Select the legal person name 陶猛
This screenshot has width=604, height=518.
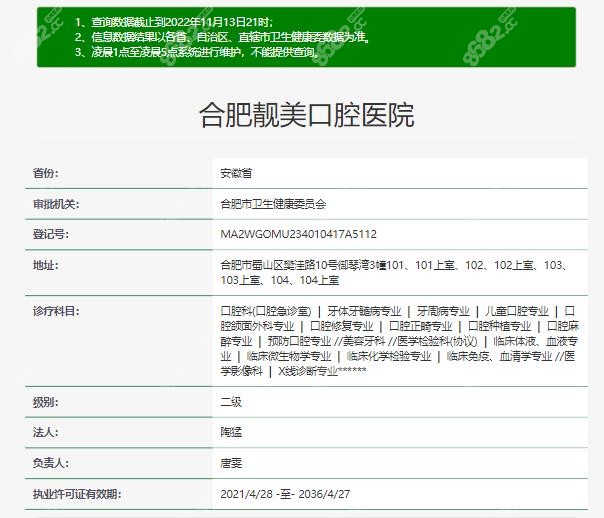[x=231, y=432]
